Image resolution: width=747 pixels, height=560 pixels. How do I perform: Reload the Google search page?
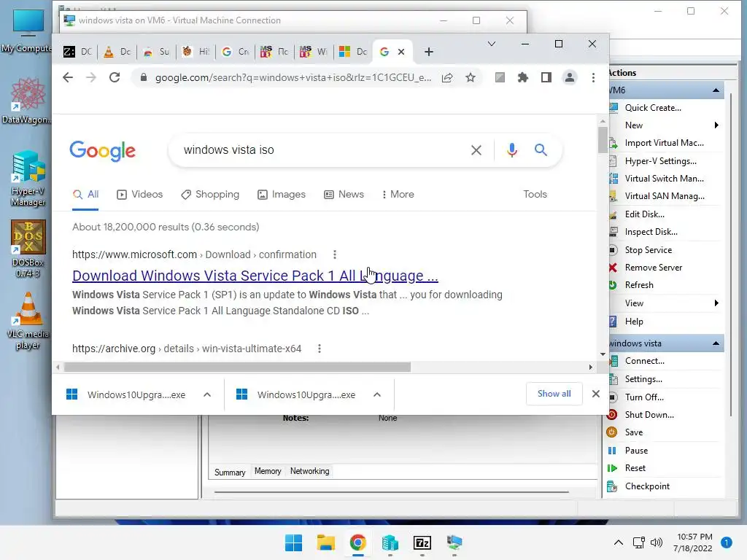click(x=115, y=77)
